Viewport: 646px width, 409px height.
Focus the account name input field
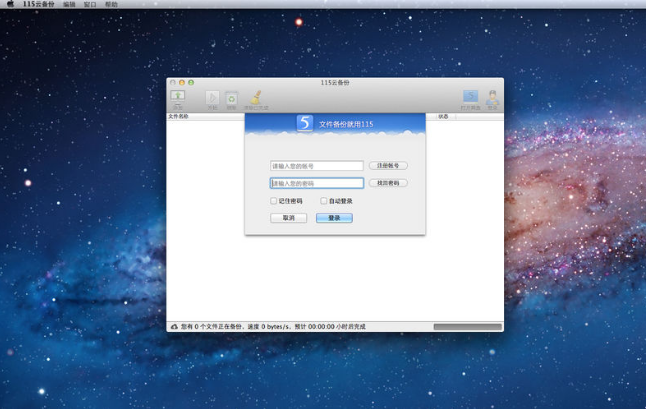pyautogui.click(x=317, y=166)
